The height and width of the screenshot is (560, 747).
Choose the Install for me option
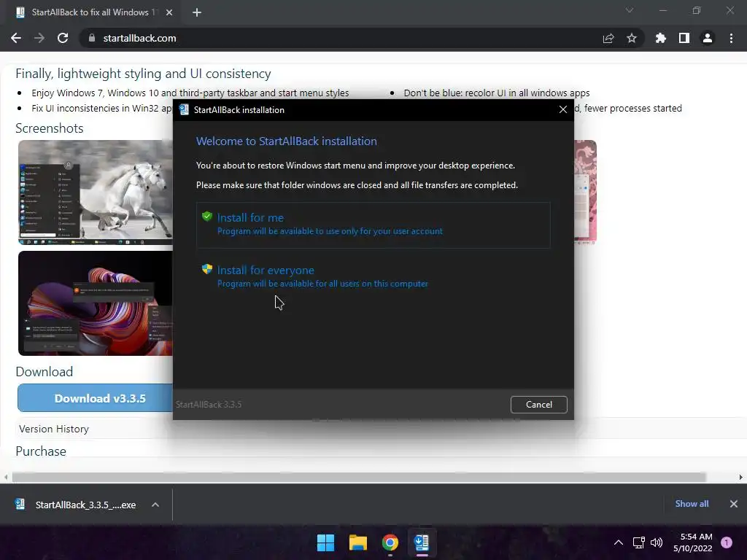coord(373,225)
